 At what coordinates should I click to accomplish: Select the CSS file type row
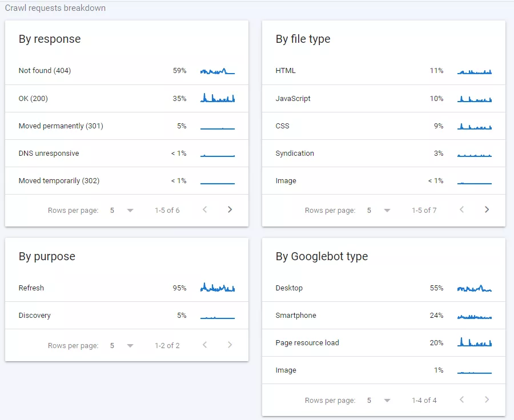click(384, 126)
